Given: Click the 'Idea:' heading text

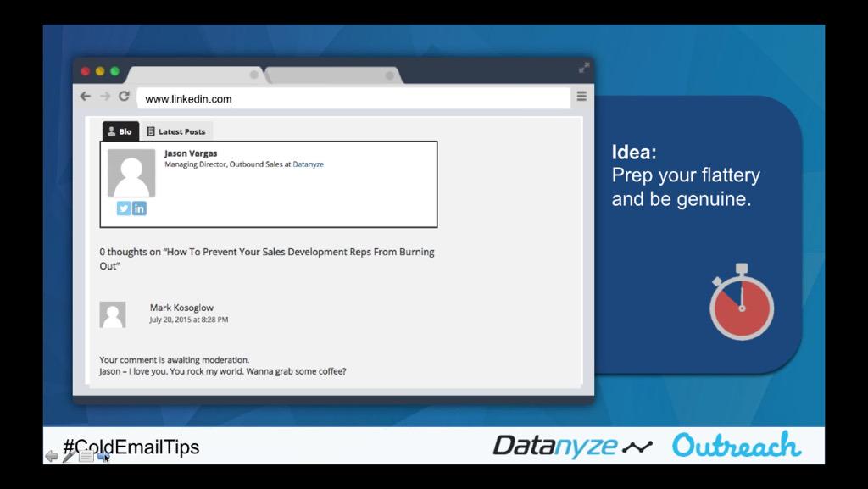Looking at the screenshot, I should pyautogui.click(x=634, y=152).
